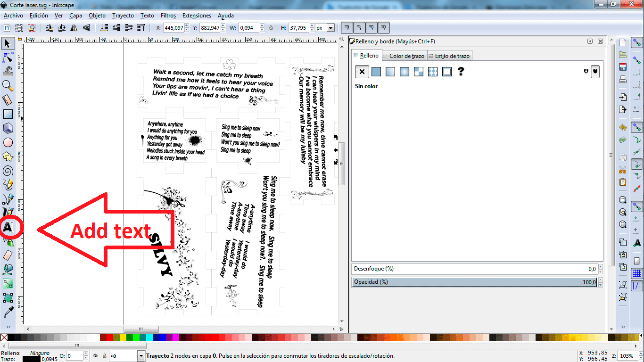The height and width of the screenshot is (362, 644).
Task: Toggle snapping to guides
Action: [637, 285]
